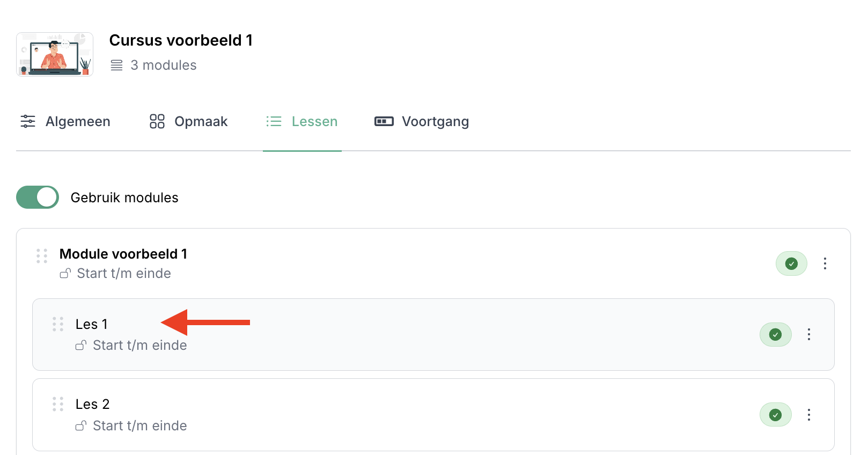Open the Les 2 lesson title
Screen dimensions: 868x455
tap(92, 405)
